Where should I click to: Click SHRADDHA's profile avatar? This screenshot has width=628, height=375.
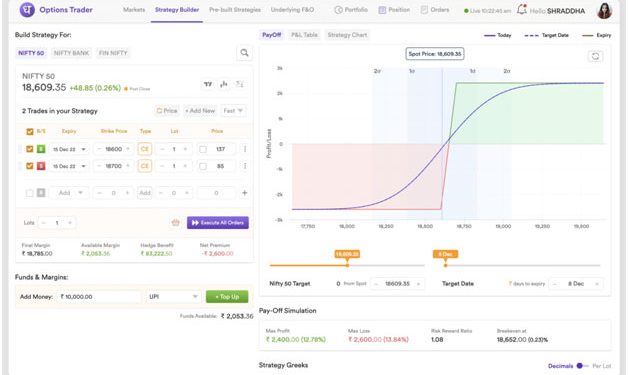click(x=604, y=10)
